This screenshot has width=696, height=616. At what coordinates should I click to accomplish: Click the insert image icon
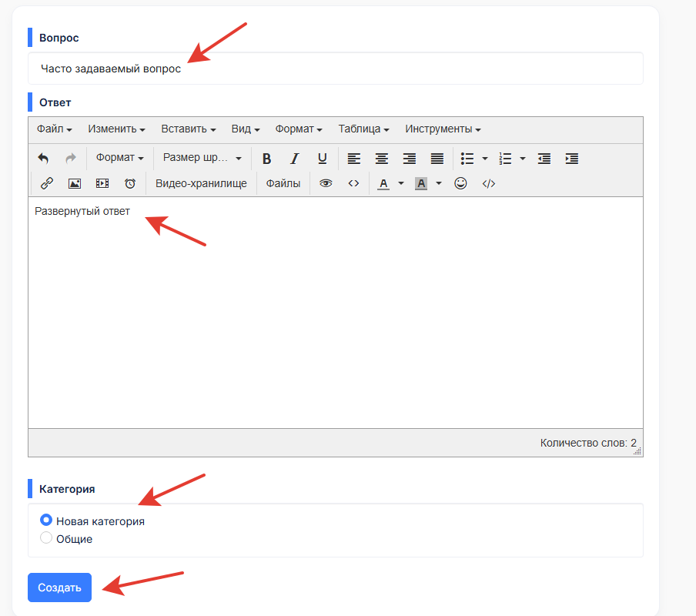[x=74, y=183]
